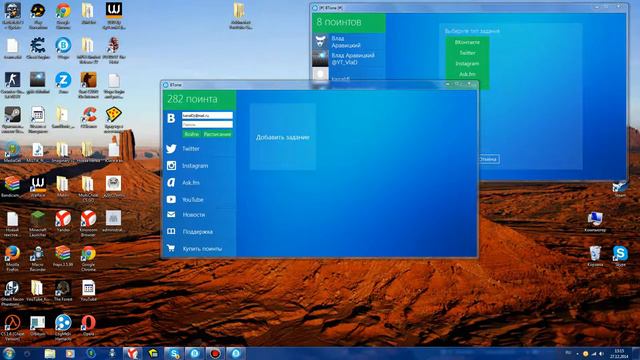Select the @YT_VlaD account in back window

tap(349, 58)
